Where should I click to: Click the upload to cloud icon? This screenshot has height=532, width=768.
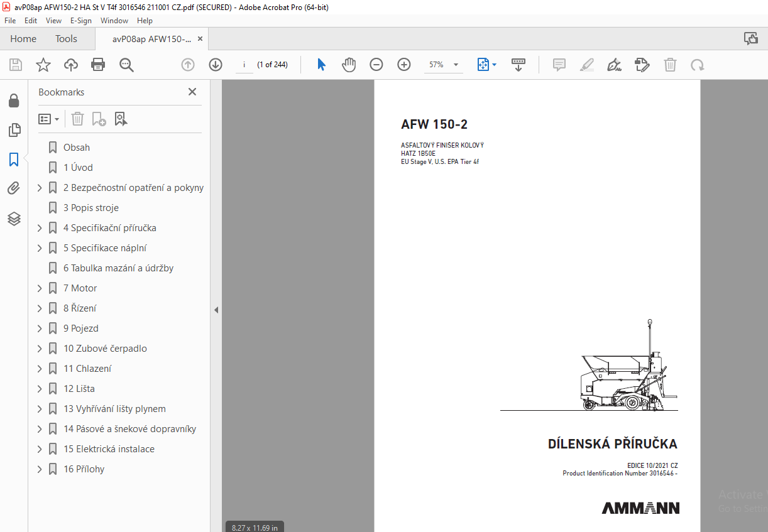[x=71, y=65]
